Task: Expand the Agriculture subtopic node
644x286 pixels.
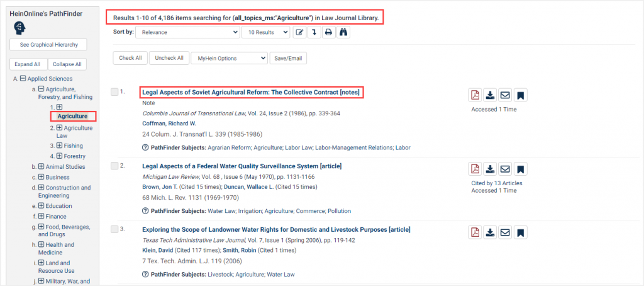Action: [x=59, y=107]
